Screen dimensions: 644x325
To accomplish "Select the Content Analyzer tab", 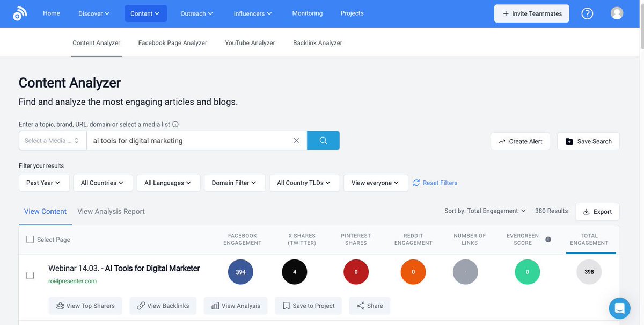I will (x=97, y=42).
